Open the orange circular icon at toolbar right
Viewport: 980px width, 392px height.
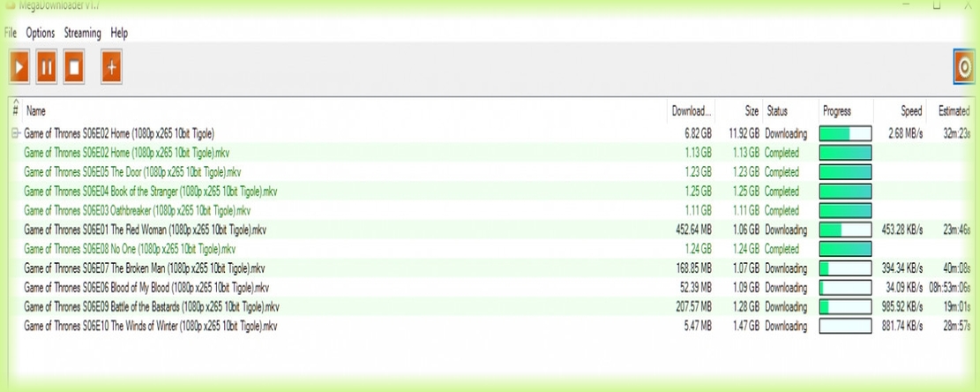pos(964,67)
